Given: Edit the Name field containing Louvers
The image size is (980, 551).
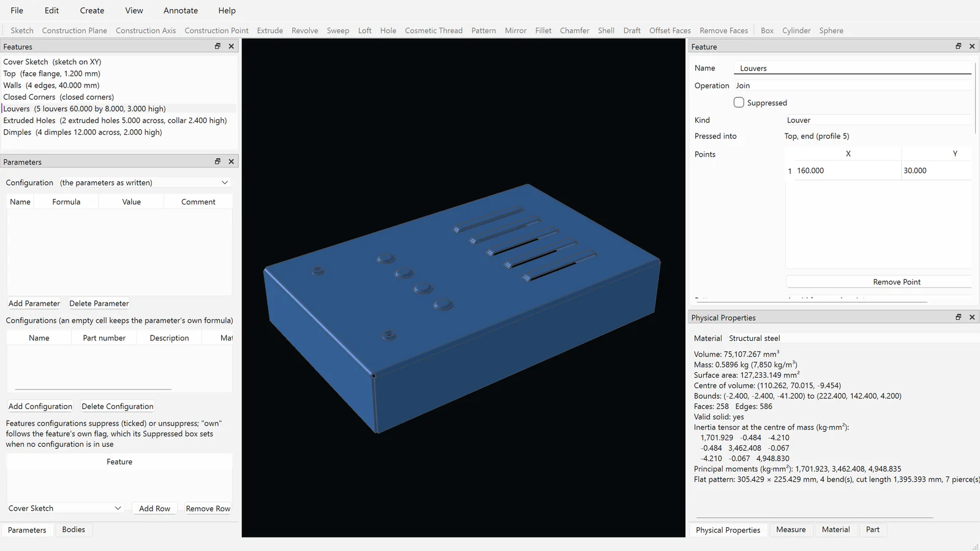Looking at the screenshot, I should (x=853, y=69).
